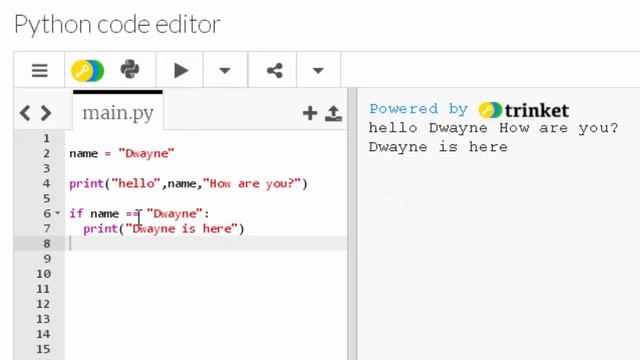Click the string "Dwayne" on line 2
640x360 pixels.
[147, 154]
